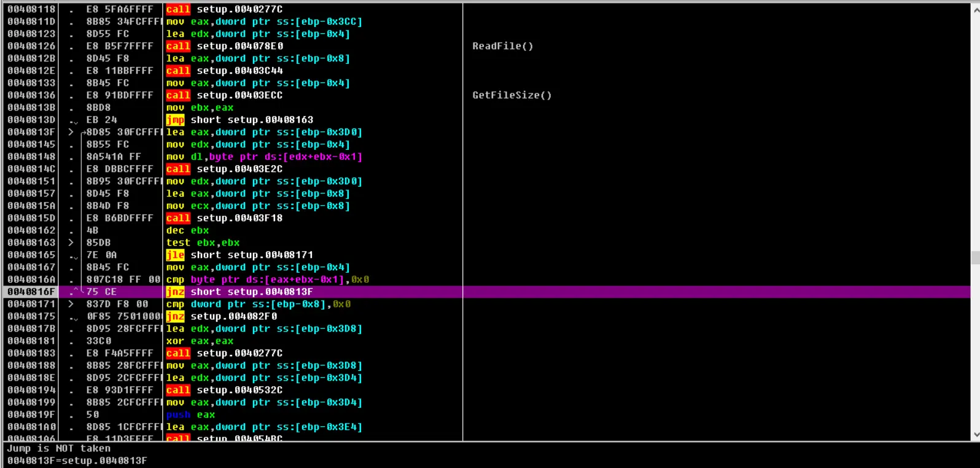The height and width of the screenshot is (468, 980).
Task: Select jle short setup.00408171 instruction
Action: tap(240, 255)
